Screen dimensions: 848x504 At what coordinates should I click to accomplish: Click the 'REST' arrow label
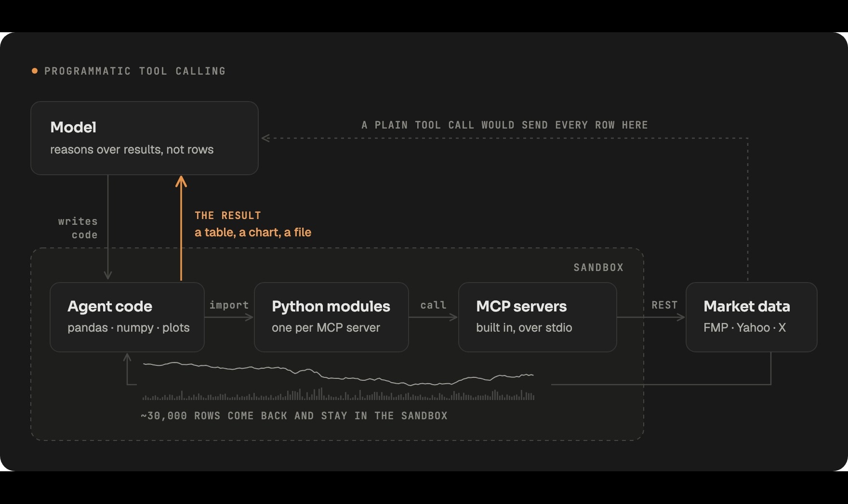tap(664, 305)
